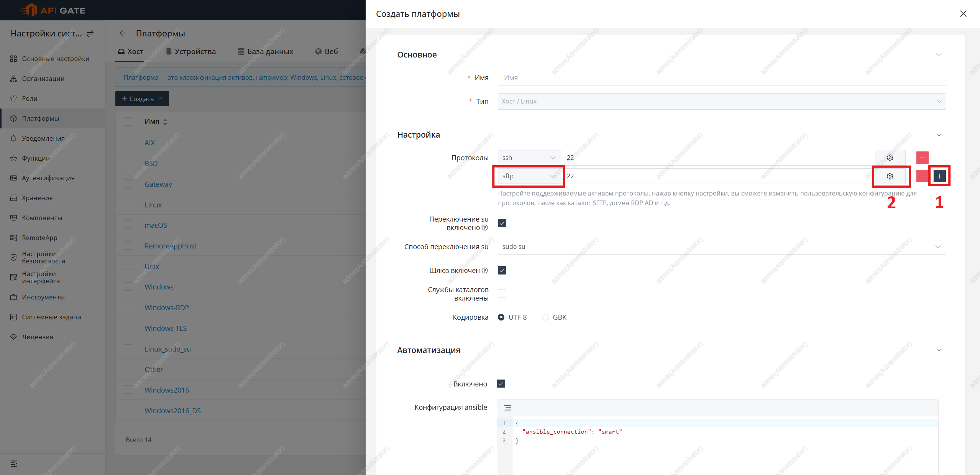Remove the sftp protocol with minus button
The height and width of the screenshot is (475, 980).
click(922, 176)
